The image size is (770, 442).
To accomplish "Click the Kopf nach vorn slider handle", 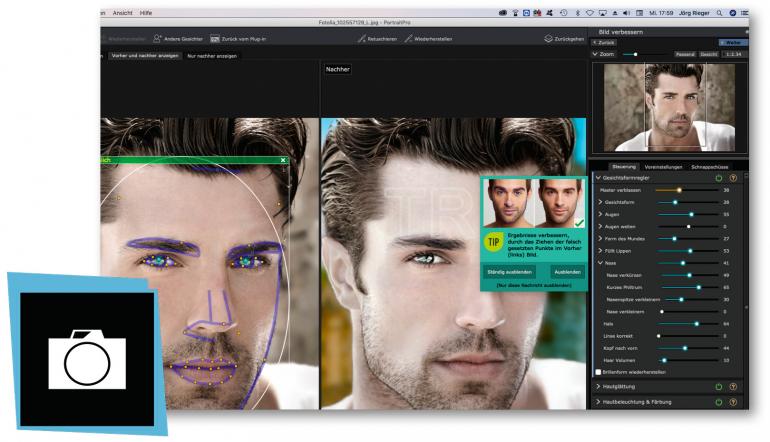I will (685, 348).
